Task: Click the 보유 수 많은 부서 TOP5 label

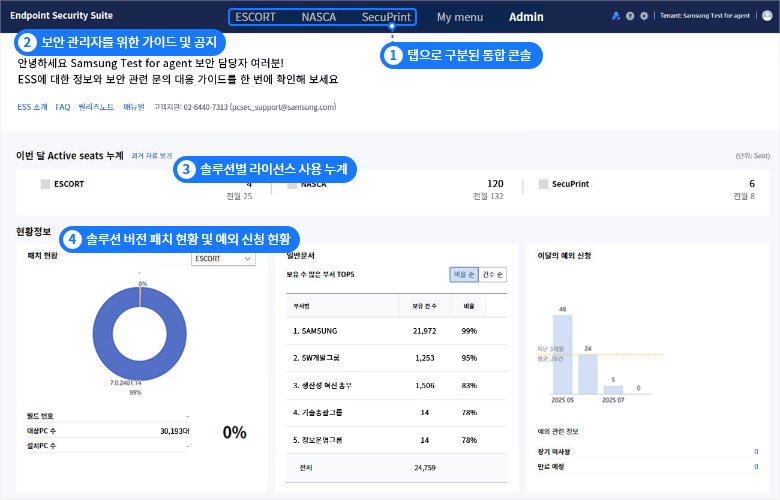Action: click(320, 275)
